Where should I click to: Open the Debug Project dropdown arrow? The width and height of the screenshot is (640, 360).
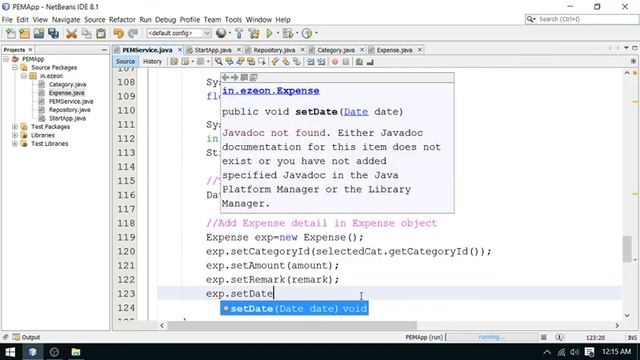coord(297,33)
